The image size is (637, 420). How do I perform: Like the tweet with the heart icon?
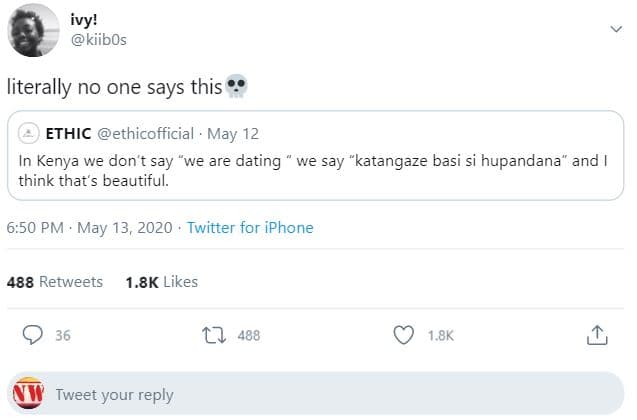[x=404, y=335]
